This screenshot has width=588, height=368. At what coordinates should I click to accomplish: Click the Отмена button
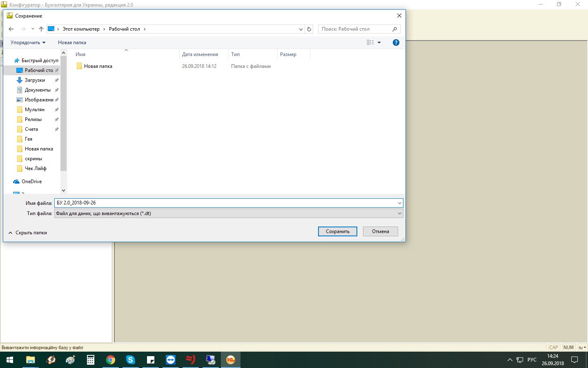pyautogui.click(x=381, y=231)
